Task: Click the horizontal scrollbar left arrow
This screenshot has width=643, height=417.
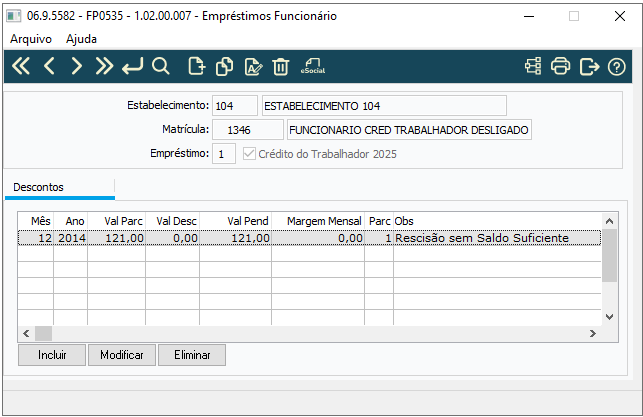Action: pos(26,333)
